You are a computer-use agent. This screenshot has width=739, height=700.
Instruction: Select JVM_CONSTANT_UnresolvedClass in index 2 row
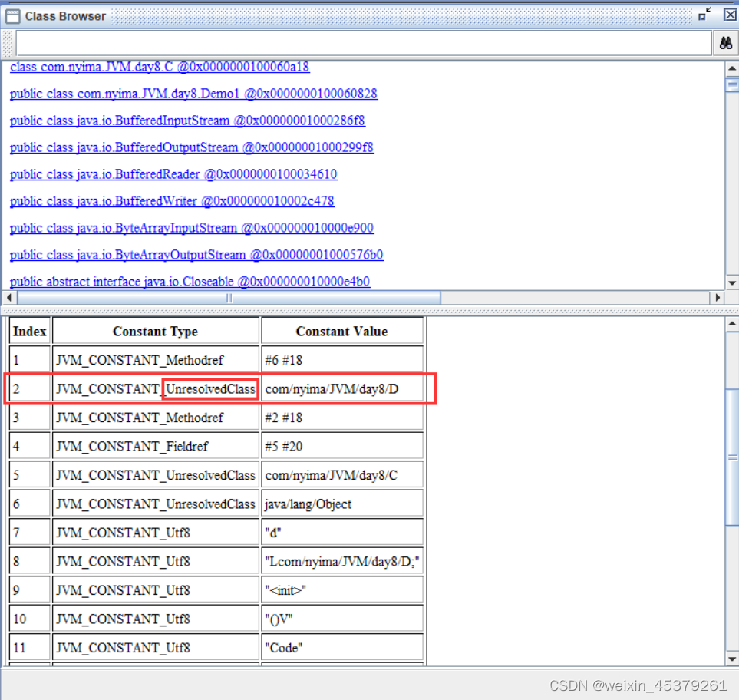point(156,389)
